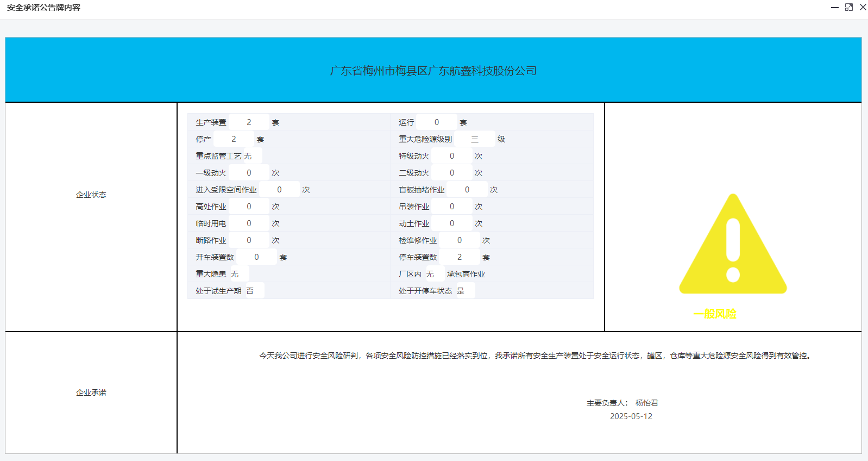The image size is (868, 461).
Task: Select the 断路作业 count field
Action: (x=249, y=240)
